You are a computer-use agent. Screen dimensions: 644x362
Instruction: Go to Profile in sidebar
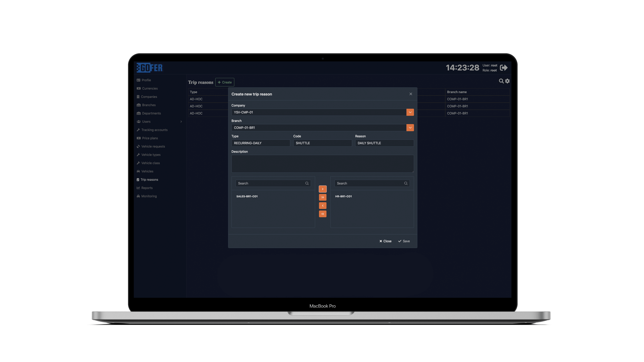click(x=144, y=80)
